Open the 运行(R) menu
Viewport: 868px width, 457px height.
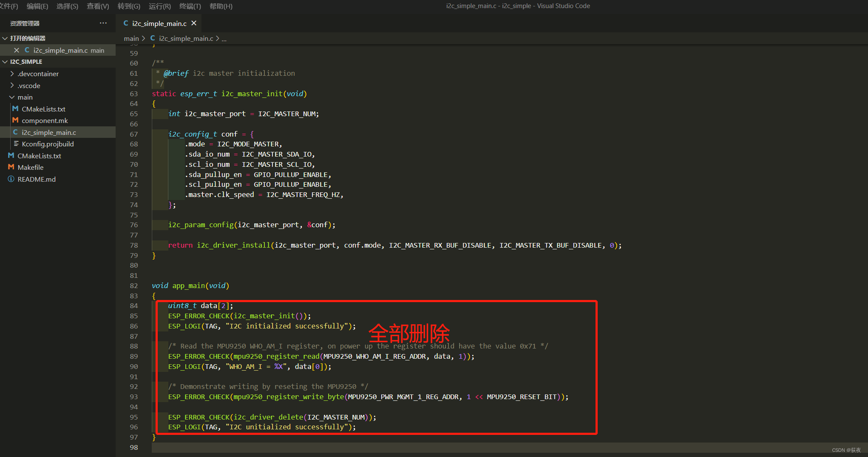pos(160,6)
